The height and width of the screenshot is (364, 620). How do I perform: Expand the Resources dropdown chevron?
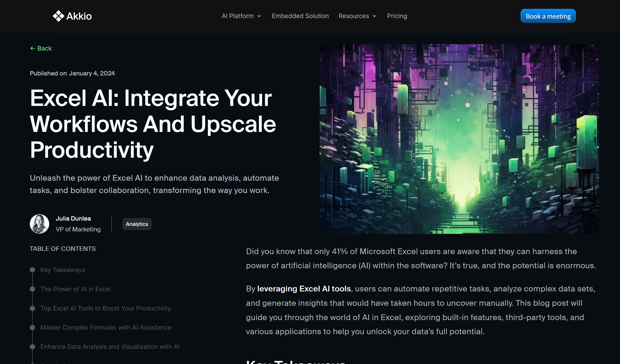click(x=374, y=16)
